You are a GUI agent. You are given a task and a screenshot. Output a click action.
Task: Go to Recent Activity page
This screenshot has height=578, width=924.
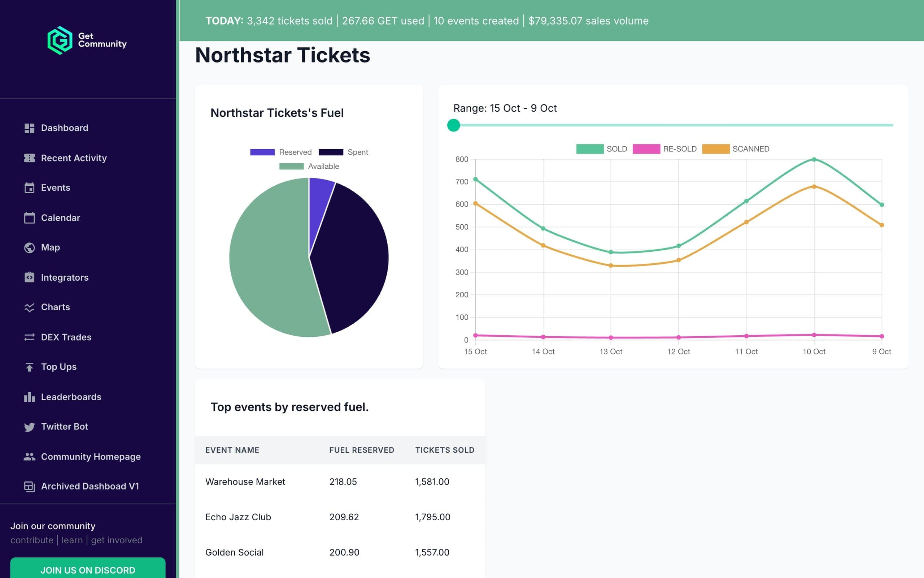pyautogui.click(x=74, y=158)
